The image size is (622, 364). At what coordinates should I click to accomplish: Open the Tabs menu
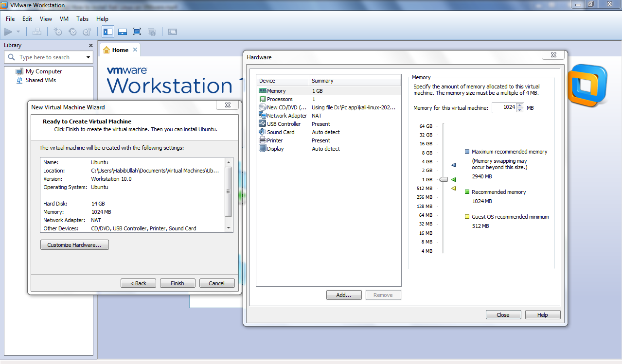(x=83, y=19)
